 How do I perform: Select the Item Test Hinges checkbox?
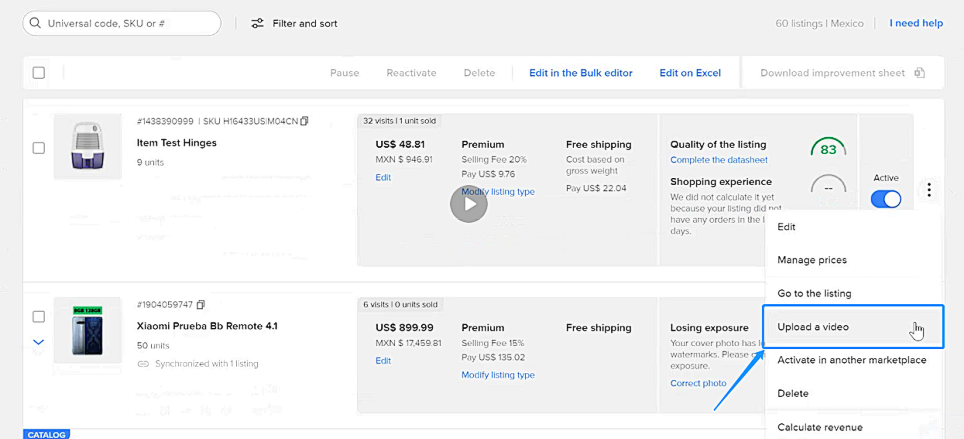click(39, 148)
